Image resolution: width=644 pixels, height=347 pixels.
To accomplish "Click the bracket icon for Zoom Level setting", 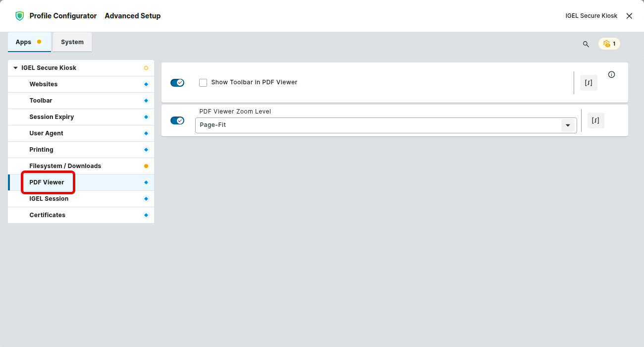I will pos(595,120).
